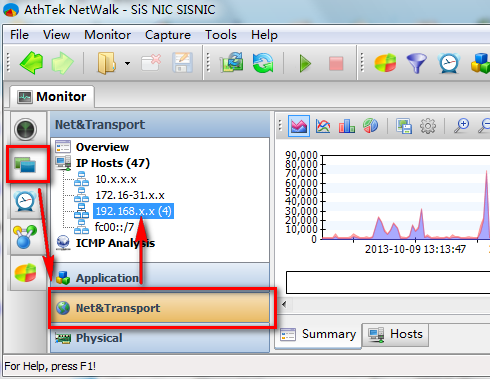The height and width of the screenshot is (379, 490).
Task: Click the empty box below the chart
Action: [388, 282]
